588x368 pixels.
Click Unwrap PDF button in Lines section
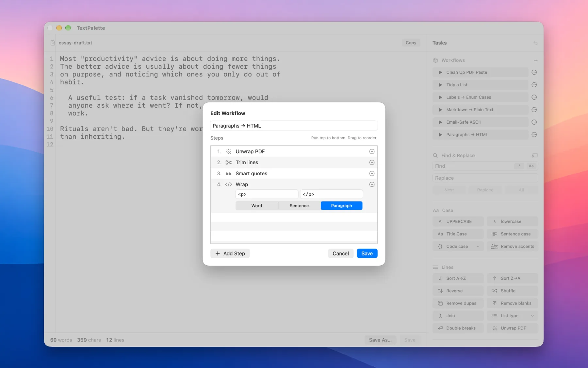pos(513,328)
